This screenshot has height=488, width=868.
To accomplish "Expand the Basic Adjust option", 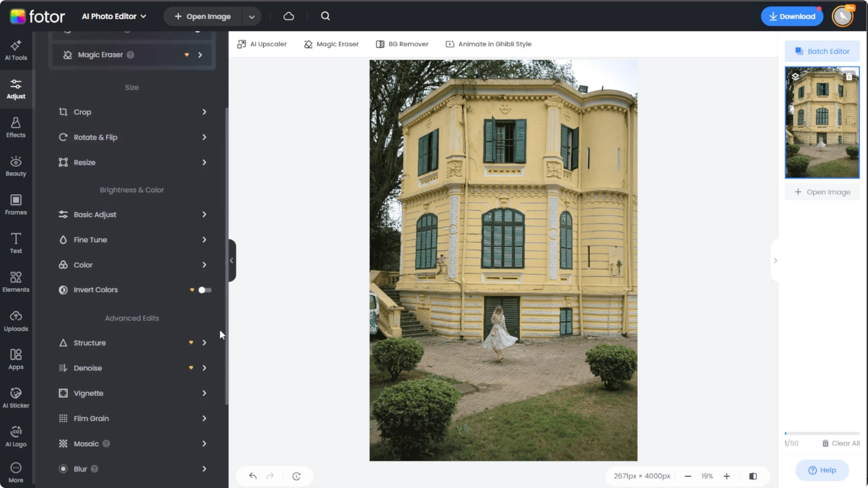I will tap(132, 215).
